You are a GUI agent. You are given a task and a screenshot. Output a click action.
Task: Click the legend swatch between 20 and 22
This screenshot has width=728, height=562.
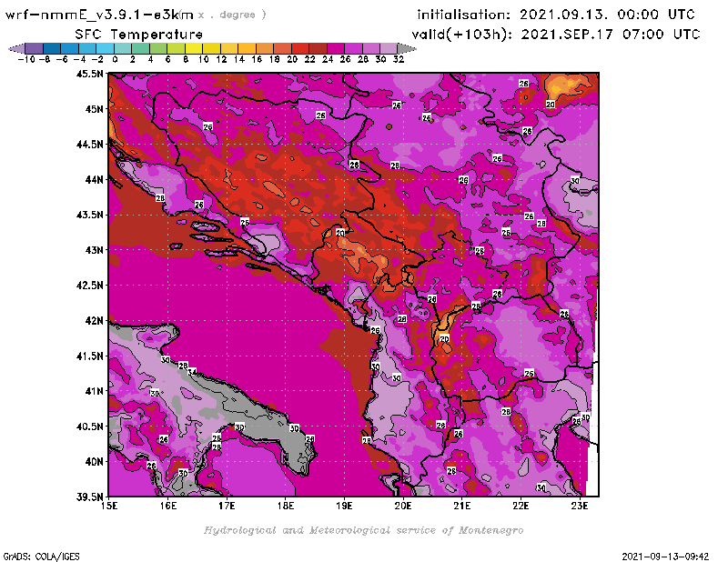point(300,48)
